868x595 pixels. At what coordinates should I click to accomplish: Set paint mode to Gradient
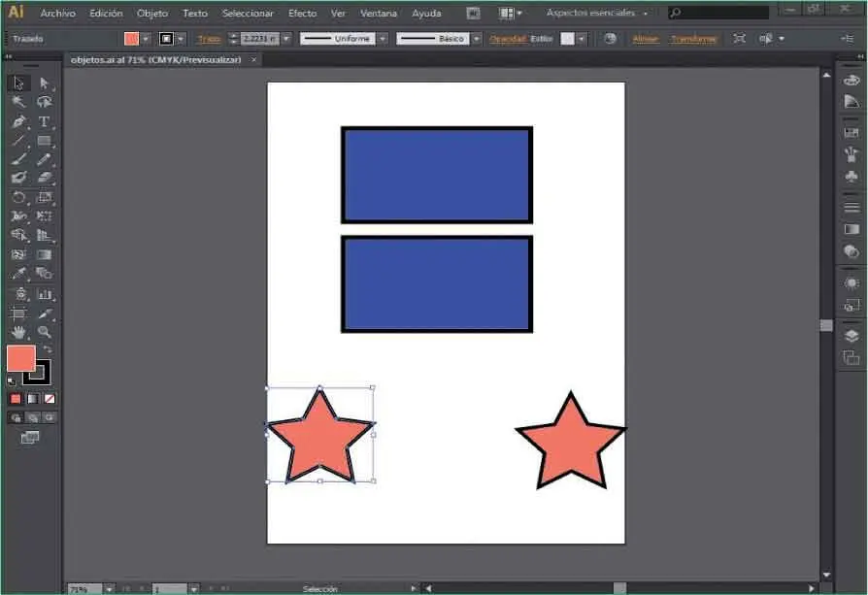[x=33, y=399]
